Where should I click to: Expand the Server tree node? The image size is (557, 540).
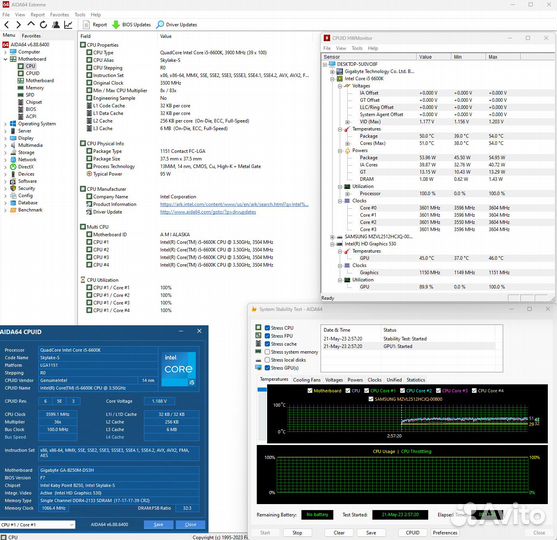(5, 131)
